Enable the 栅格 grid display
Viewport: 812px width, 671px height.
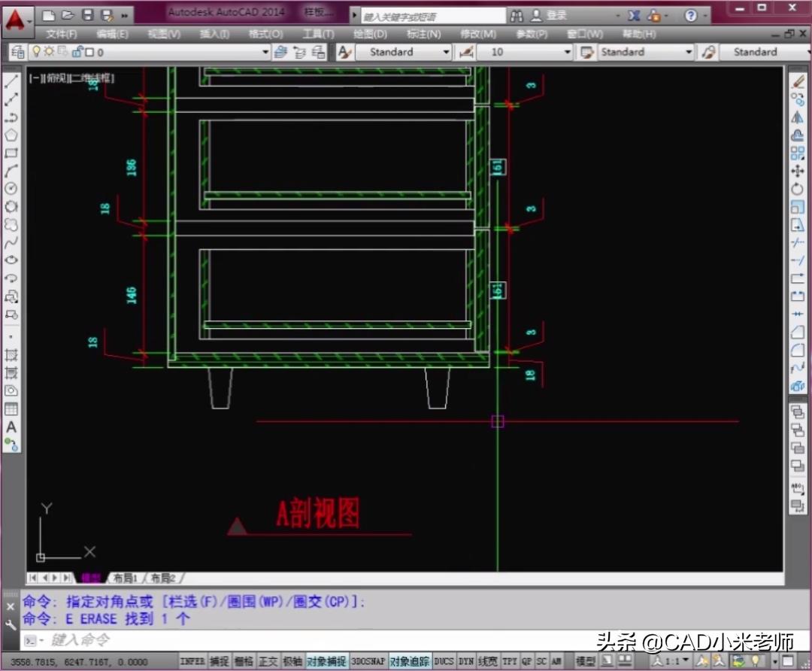point(244,660)
